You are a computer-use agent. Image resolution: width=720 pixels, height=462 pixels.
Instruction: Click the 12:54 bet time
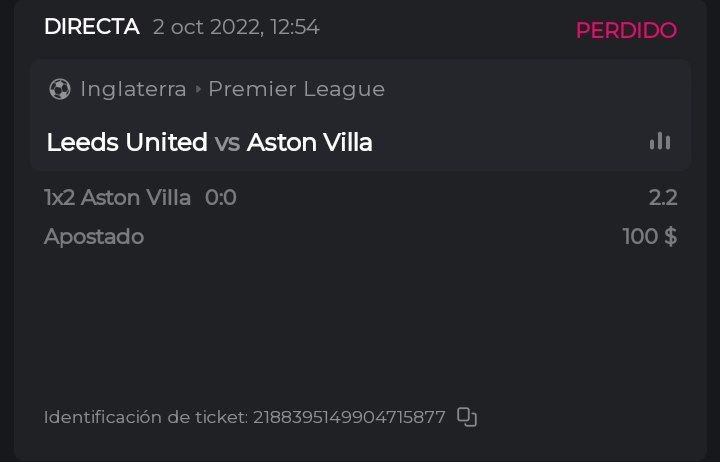click(294, 27)
